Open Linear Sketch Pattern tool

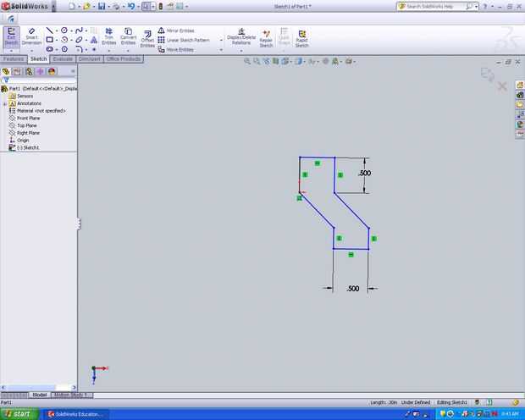point(184,40)
